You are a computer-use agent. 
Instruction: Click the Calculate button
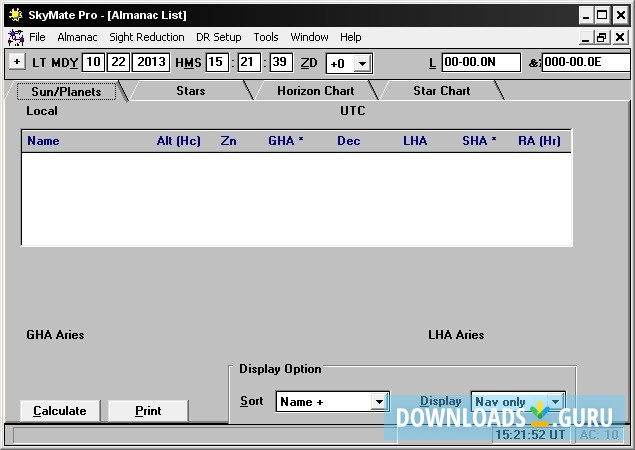pyautogui.click(x=60, y=411)
